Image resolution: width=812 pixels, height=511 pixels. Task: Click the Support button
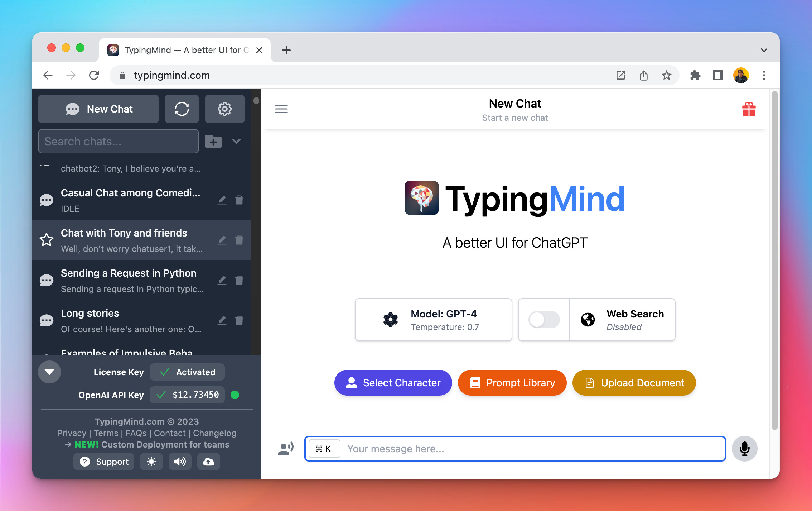coord(104,462)
